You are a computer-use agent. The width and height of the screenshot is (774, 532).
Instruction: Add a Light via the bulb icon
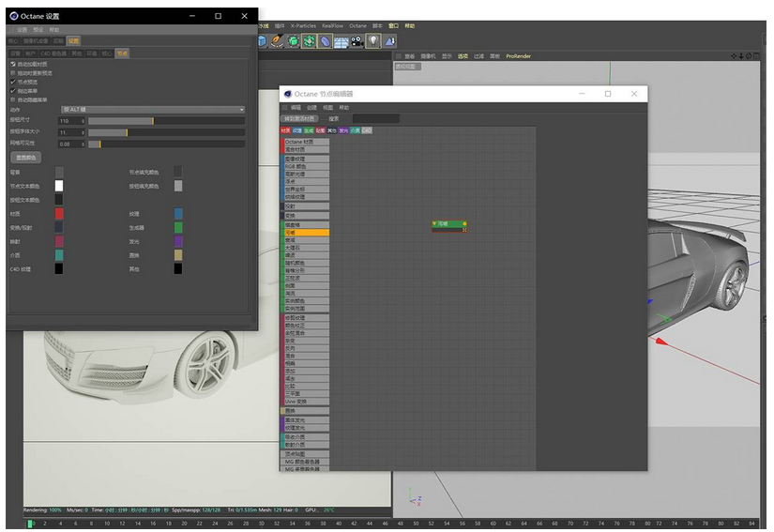[373, 41]
